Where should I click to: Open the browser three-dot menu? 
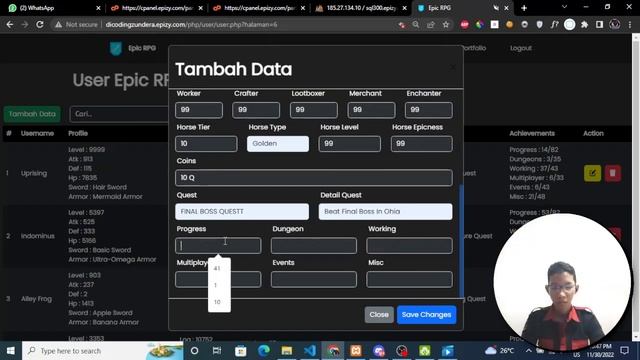[630, 25]
